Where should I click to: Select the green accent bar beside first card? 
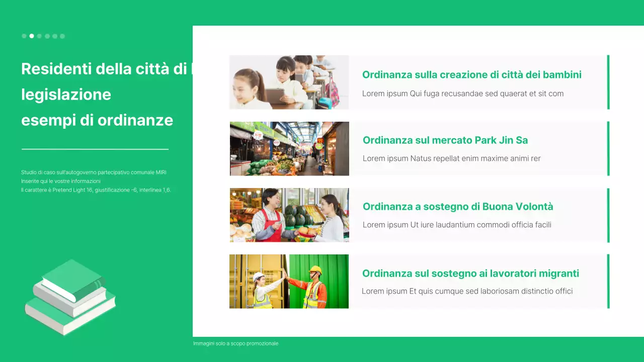point(608,82)
